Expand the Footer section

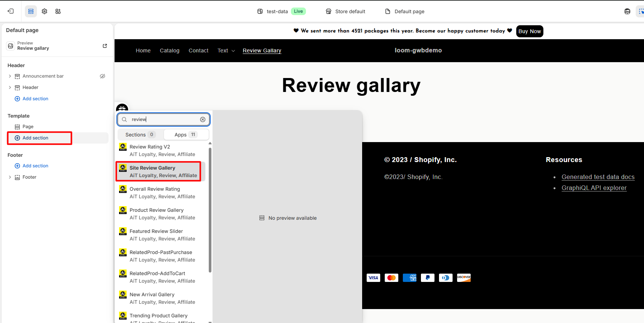(x=10, y=177)
